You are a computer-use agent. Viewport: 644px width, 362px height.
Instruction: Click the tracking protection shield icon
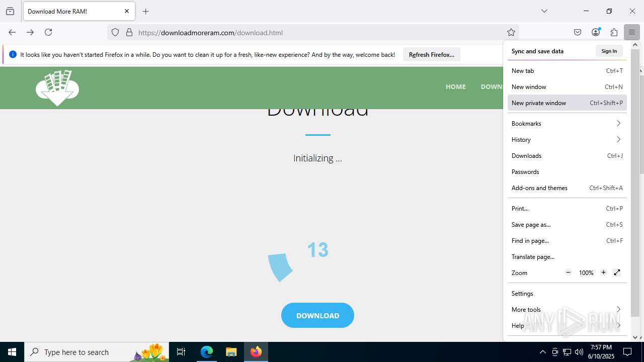pyautogui.click(x=115, y=32)
